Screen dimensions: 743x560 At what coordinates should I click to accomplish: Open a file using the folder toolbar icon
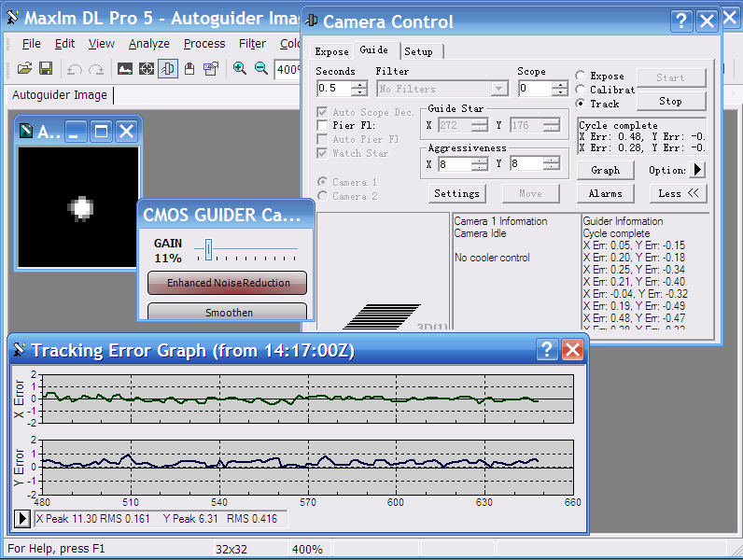pyautogui.click(x=24, y=69)
